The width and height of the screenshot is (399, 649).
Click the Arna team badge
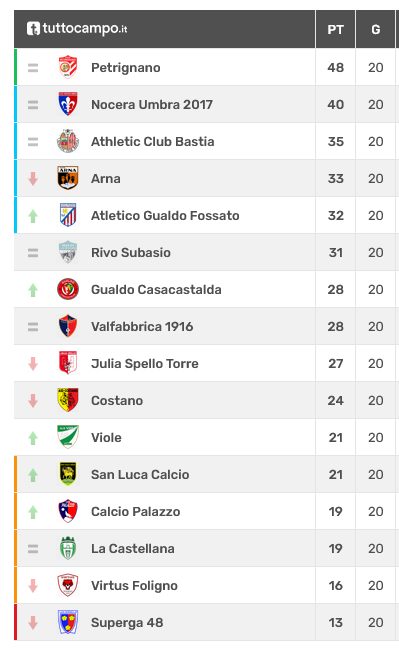point(68,178)
